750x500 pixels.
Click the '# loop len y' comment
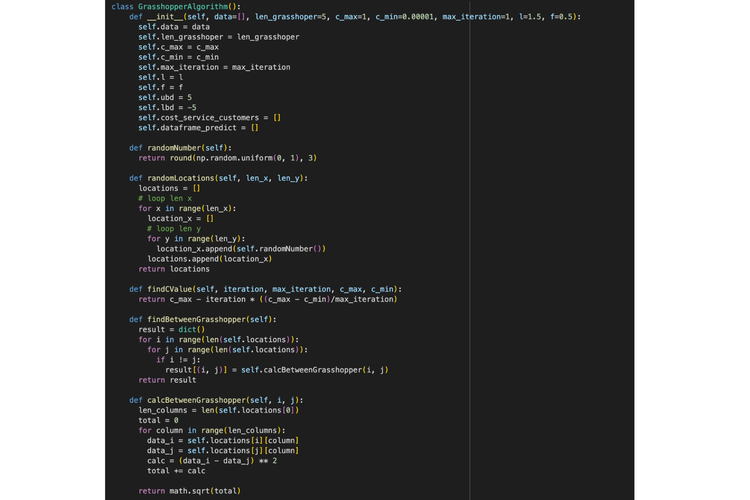tap(174, 228)
